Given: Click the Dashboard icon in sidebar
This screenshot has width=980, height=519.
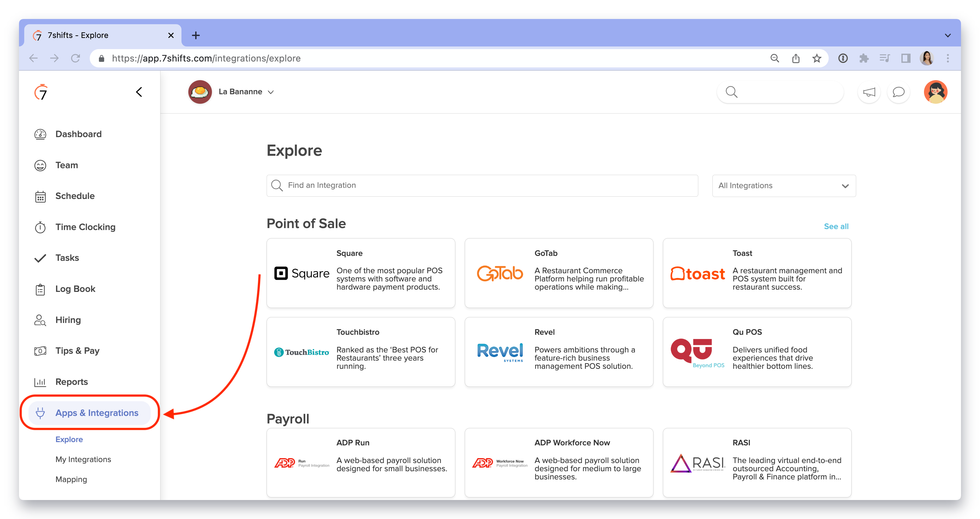Looking at the screenshot, I should [41, 134].
